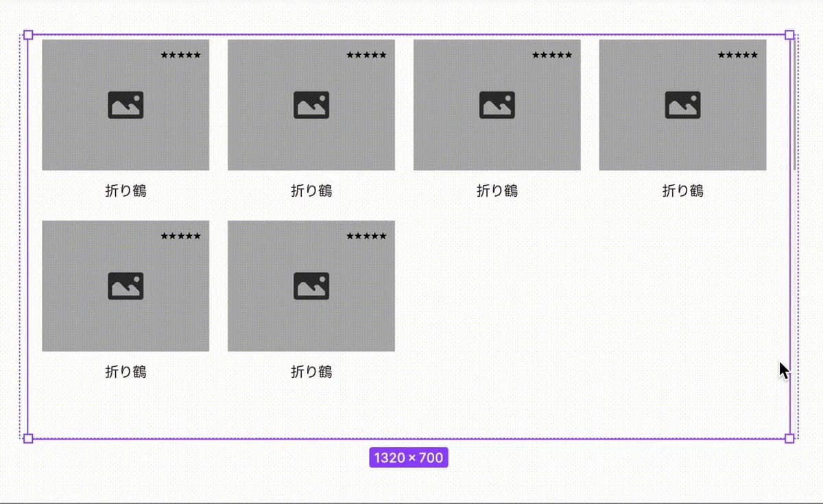Click the image placeholder icon in the first card
The width and height of the screenshot is (823, 504).
(x=126, y=105)
